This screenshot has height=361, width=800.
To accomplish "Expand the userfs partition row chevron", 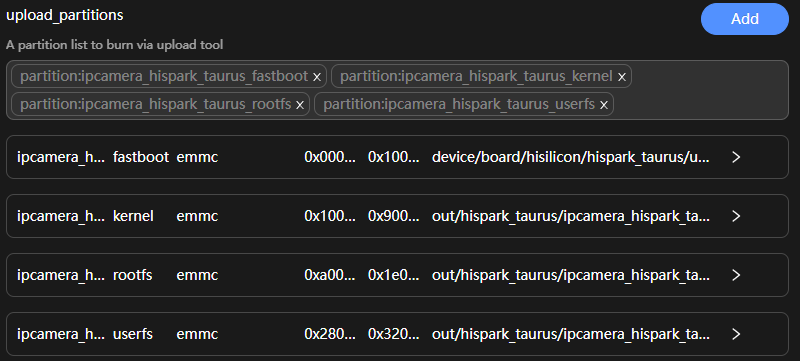I will [x=736, y=334].
